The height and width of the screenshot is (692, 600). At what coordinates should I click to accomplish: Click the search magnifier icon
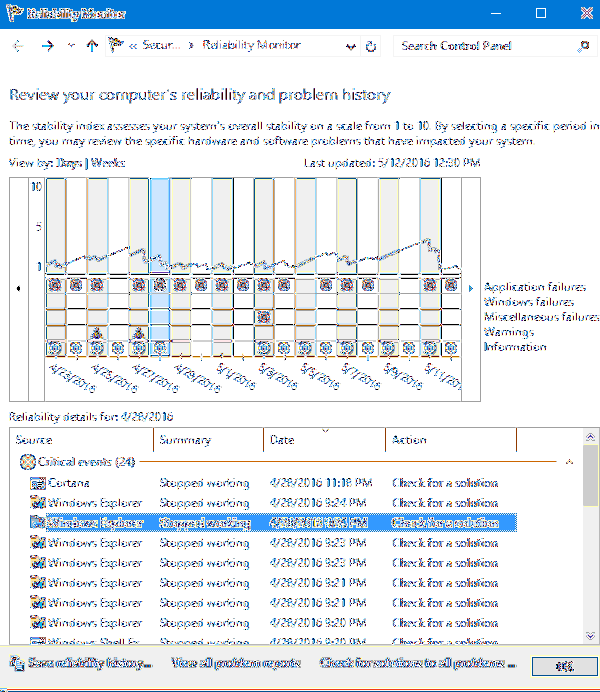point(584,46)
